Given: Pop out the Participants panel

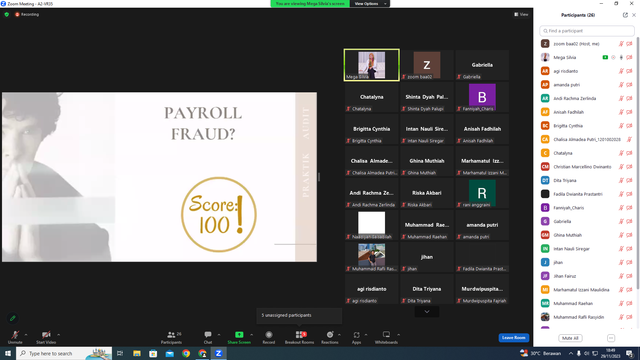Looking at the screenshot, I should pyautogui.click(x=625, y=15).
